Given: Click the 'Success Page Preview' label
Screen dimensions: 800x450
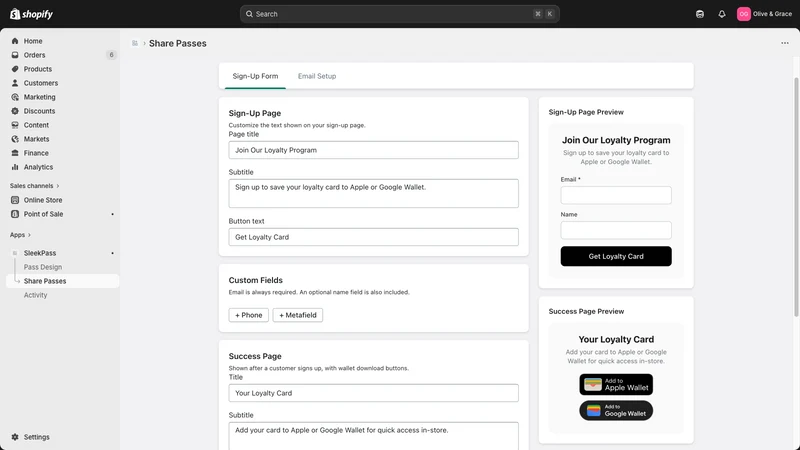Looking at the screenshot, I should click(x=586, y=311).
